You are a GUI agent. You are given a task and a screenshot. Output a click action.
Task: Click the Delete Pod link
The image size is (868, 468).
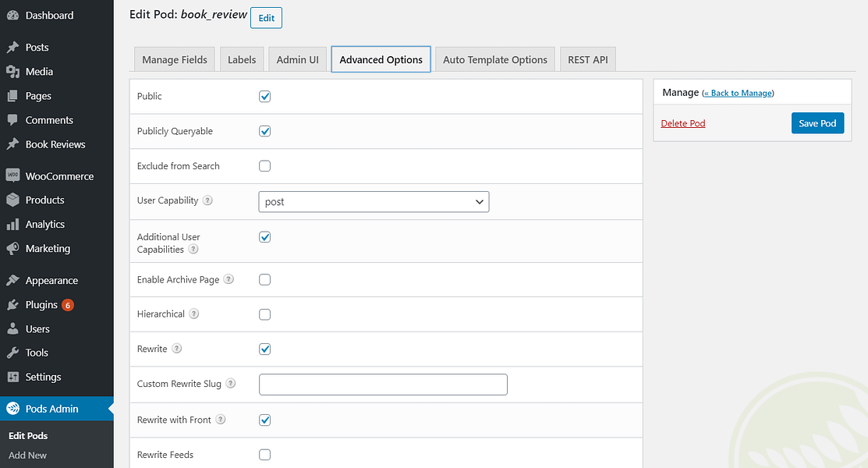click(x=682, y=122)
